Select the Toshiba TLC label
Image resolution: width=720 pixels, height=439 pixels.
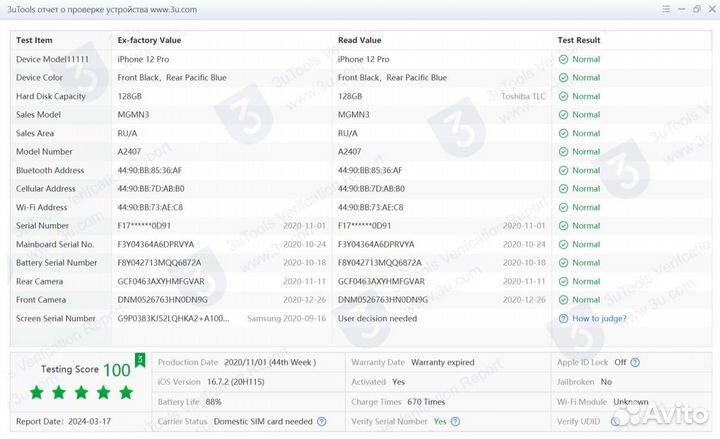[x=523, y=96]
